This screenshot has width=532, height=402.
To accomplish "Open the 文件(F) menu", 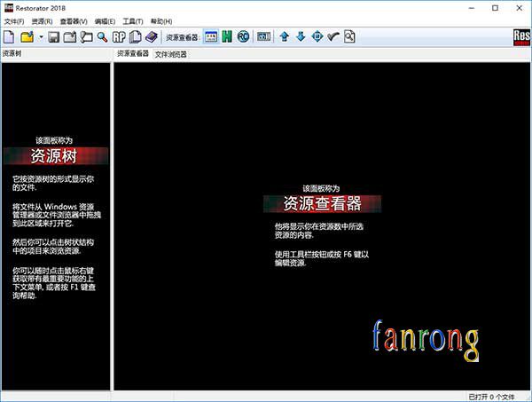I will tap(14, 21).
